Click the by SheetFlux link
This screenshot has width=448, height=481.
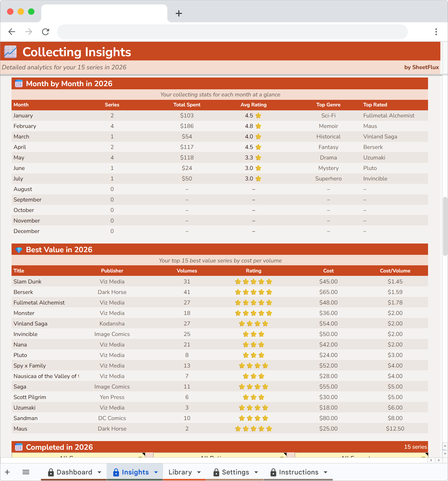click(x=421, y=67)
